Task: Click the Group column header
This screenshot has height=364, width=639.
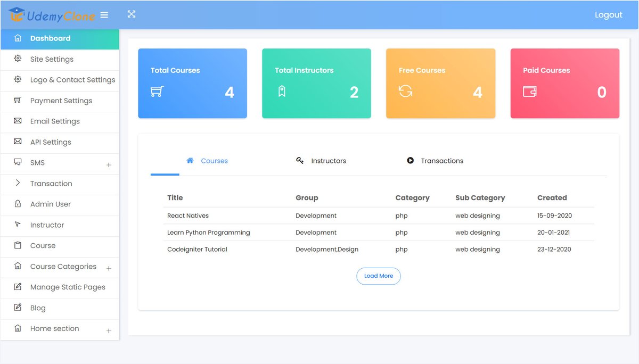Action: point(307,197)
